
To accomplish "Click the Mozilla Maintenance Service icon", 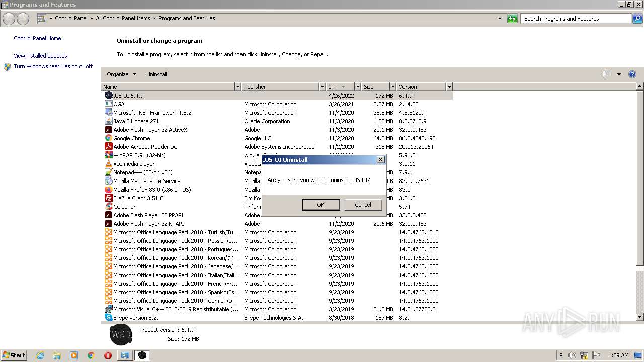I will [x=109, y=181].
